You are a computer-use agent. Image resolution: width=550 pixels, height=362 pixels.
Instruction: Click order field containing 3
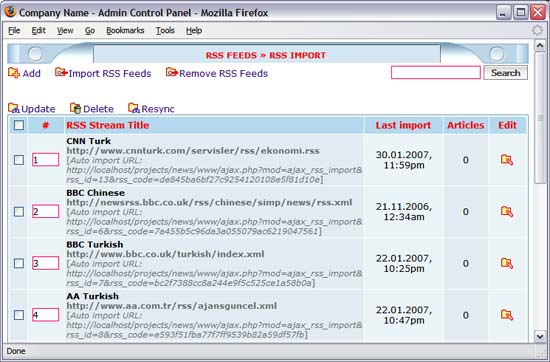coord(46,263)
